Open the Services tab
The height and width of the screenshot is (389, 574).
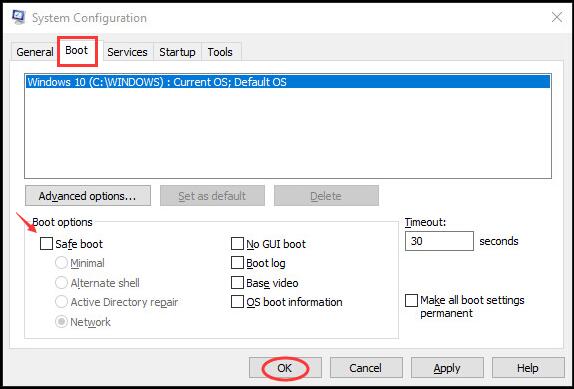point(127,52)
